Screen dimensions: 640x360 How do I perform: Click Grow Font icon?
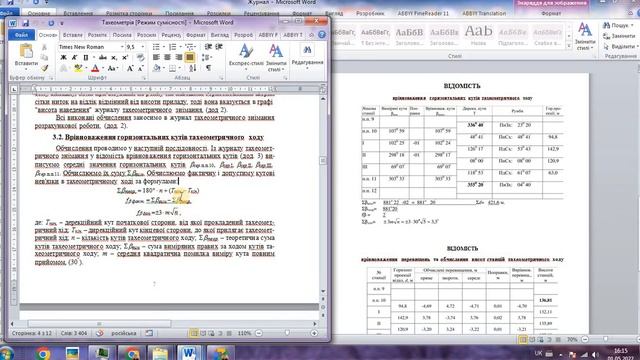[130, 69]
